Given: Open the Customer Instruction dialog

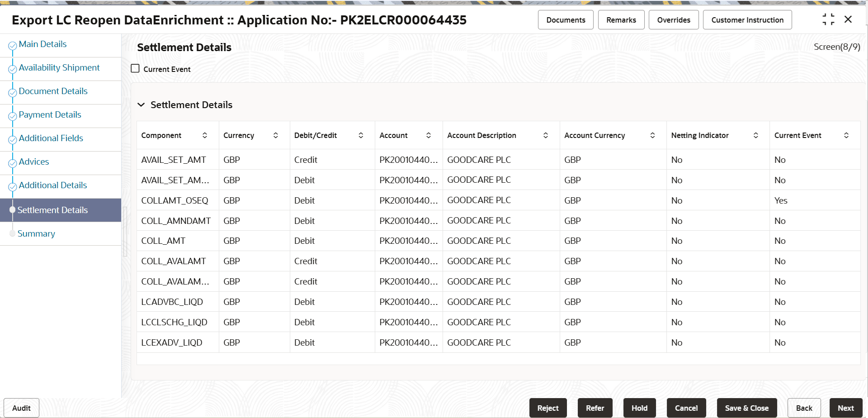Looking at the screenshot, I should [x=747, y=19].
